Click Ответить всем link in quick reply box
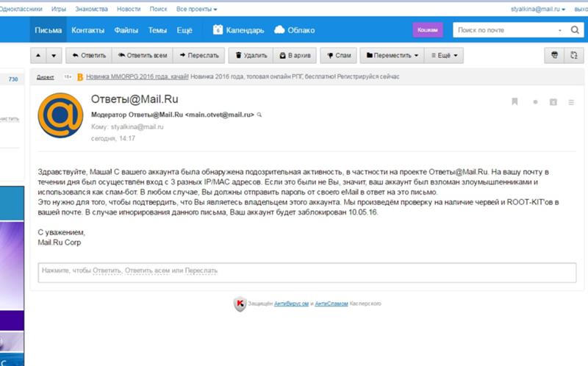Screen dimensions: 588x366 click(147, 270)
